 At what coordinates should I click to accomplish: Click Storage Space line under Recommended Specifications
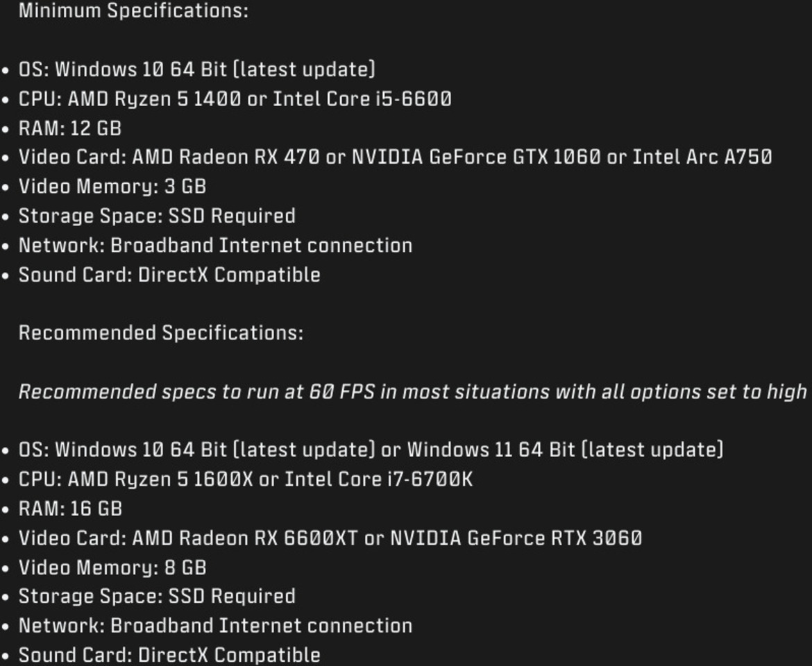coord(156,597)
